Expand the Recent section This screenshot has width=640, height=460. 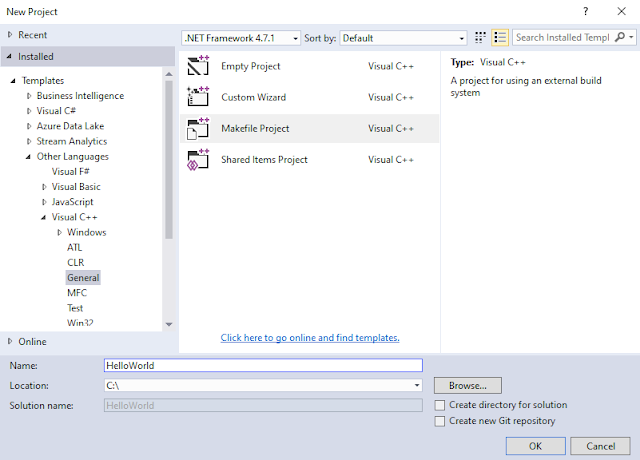pyautogui.click(x=10, y=35)
